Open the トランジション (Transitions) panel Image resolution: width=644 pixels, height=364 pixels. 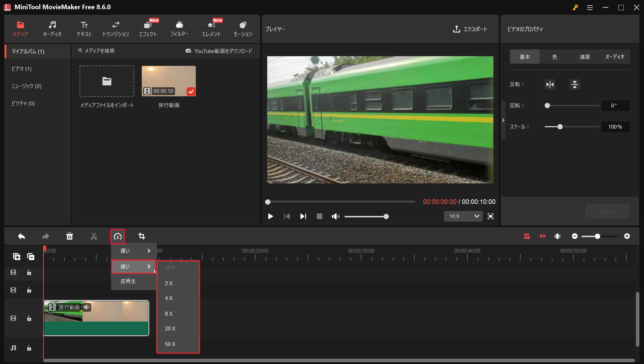pyautogui.click(x=116, y=28)
